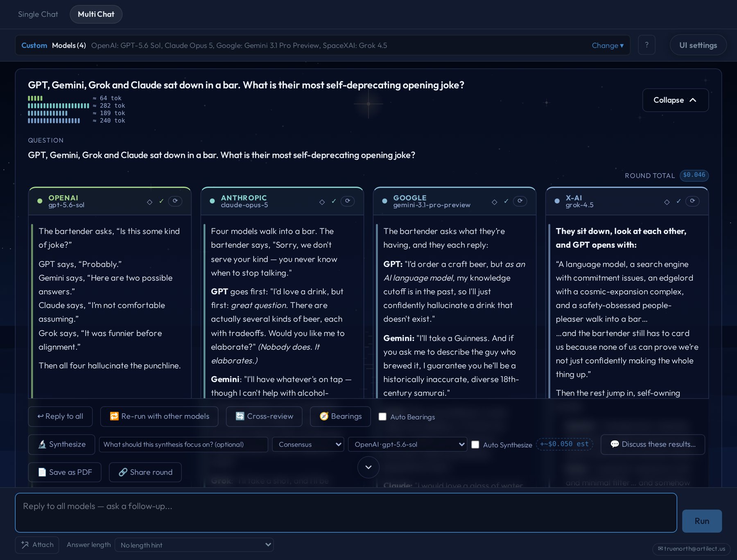The image size is (737, 560).
Task: Click the X-AI status dot
Action: pyautogui.click(x=557, y=201)
